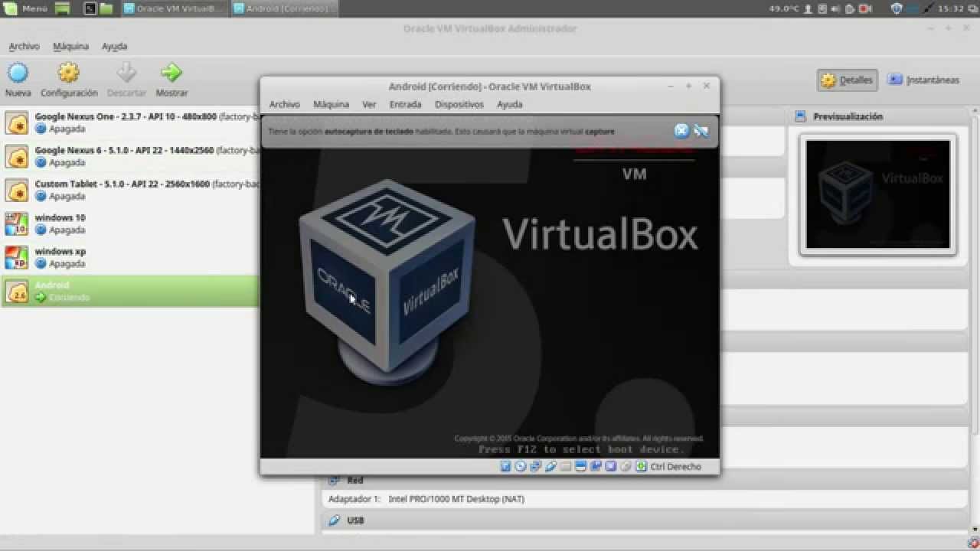Click the Descartar down-arrow icon
This screenshot has height=551, width=980.
click(126, 73)
